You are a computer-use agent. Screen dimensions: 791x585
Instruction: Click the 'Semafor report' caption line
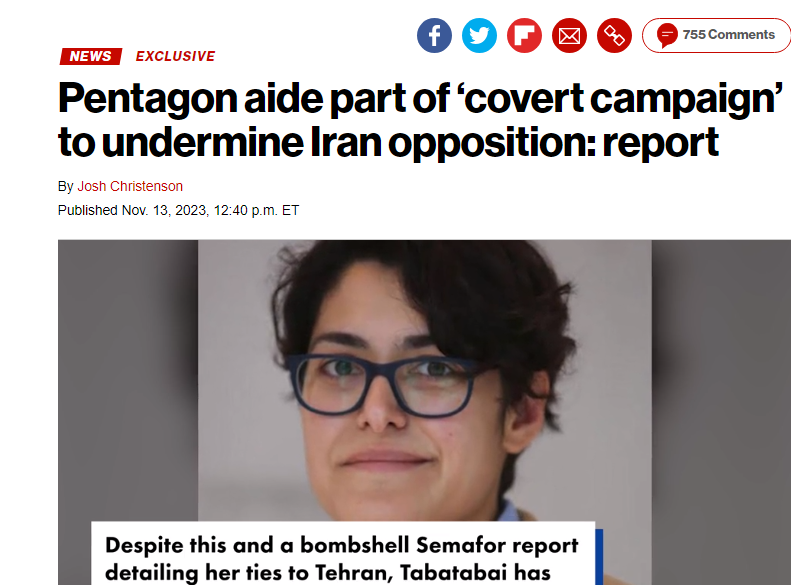pyautogui.click(x=342, y=545)
